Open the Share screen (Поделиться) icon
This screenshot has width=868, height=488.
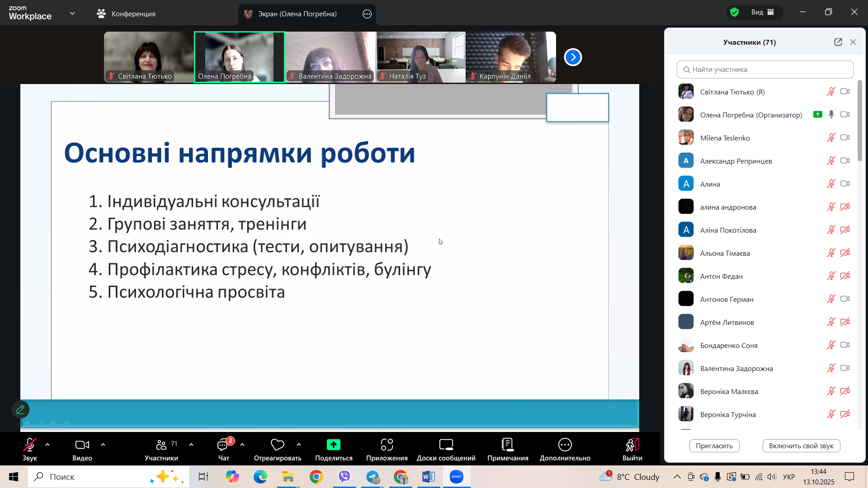334,445
